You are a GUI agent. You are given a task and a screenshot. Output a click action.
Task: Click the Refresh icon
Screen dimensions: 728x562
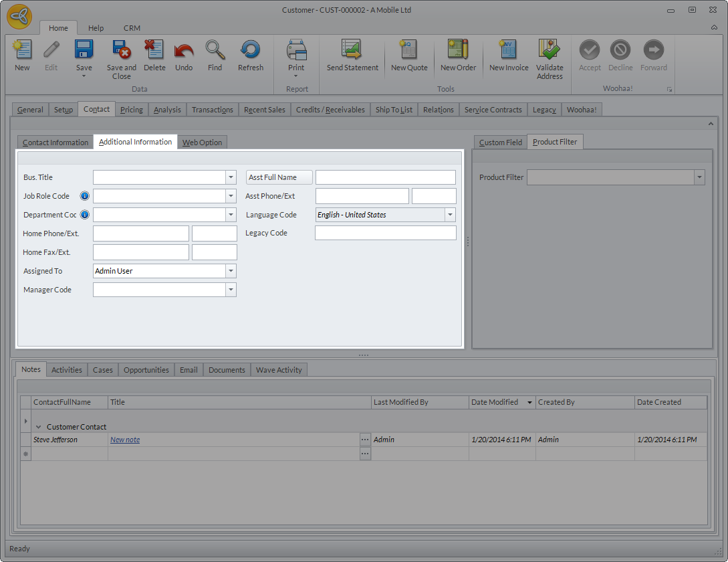pyautogui.click(x=250, y=51)
